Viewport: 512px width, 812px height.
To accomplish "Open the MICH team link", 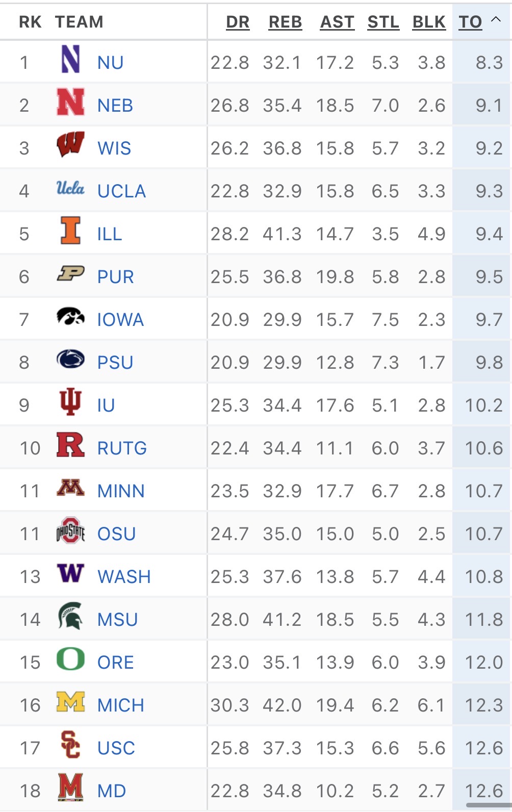I will pyautogui.click(x=120, y=705).
